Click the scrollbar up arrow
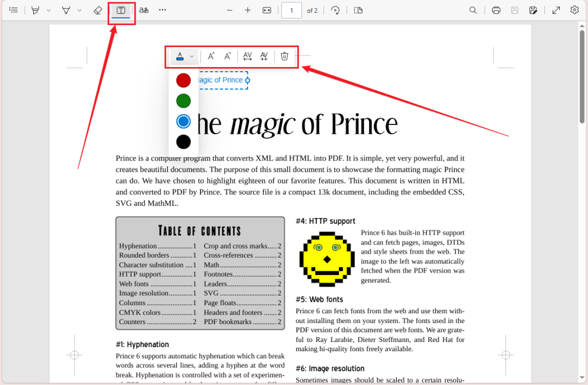 582,26
